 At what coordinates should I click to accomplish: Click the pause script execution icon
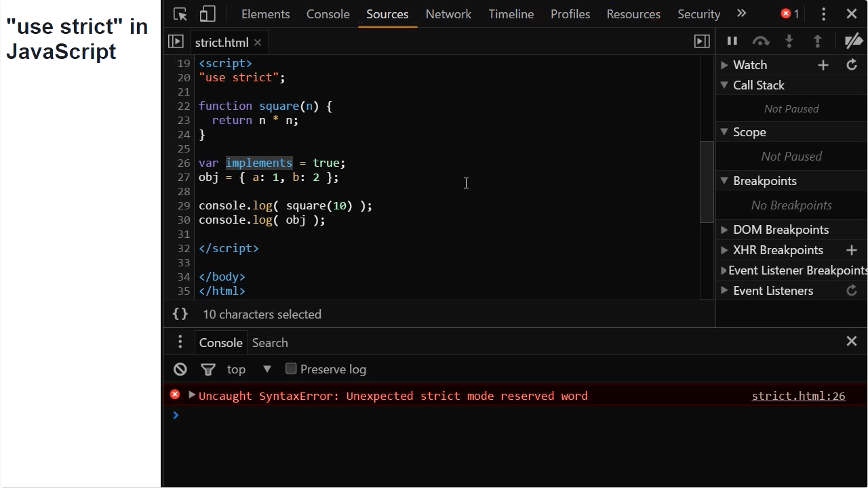coord(732,41)
